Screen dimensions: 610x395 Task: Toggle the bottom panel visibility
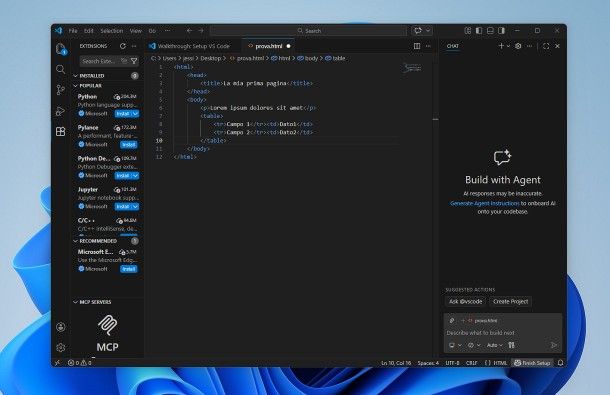tap(490, 30)
